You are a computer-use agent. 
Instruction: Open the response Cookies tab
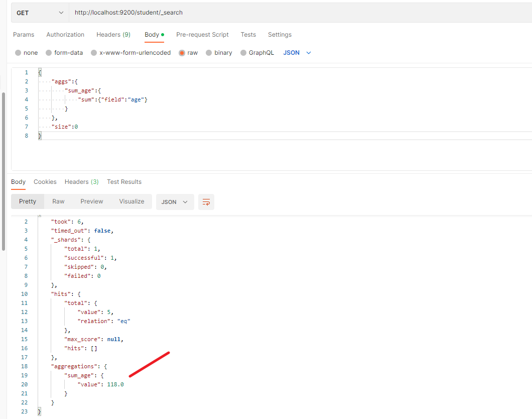pyautogui.click(x=45, y=182)
